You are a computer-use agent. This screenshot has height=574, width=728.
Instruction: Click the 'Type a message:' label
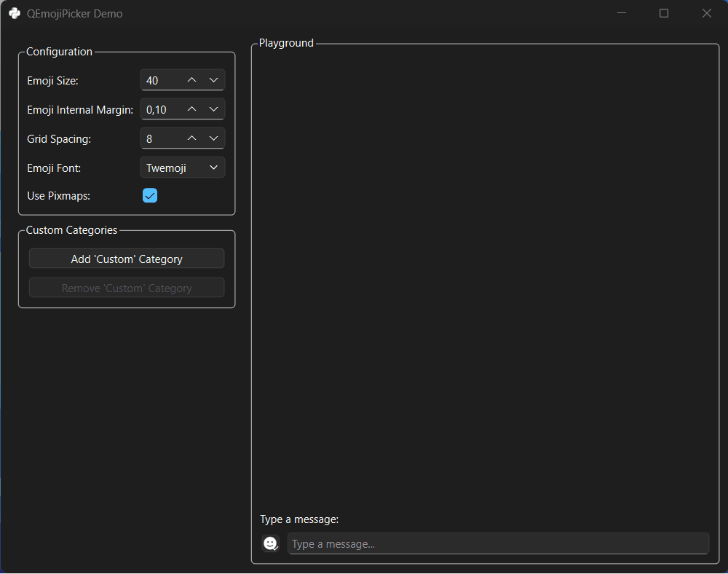coord(299,519)
